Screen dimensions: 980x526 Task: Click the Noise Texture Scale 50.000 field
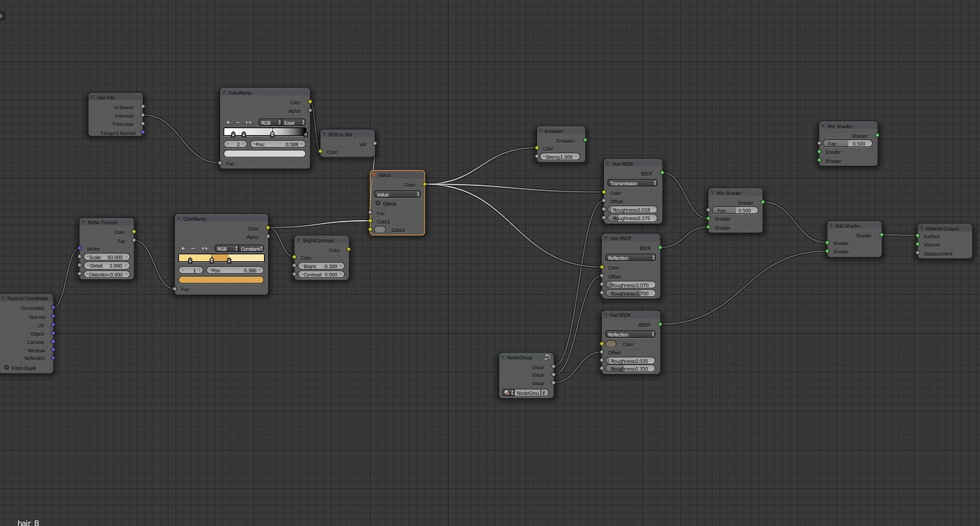pyautogui.click(x=107, y=257)
